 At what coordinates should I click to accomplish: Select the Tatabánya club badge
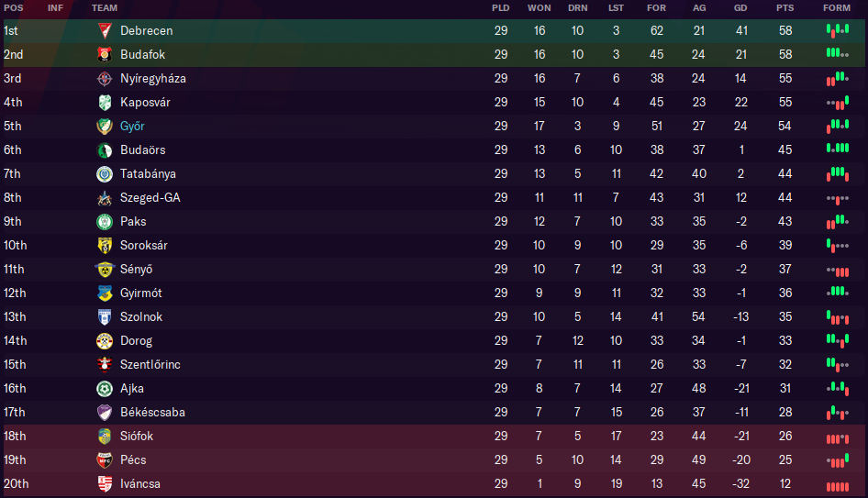105,173
